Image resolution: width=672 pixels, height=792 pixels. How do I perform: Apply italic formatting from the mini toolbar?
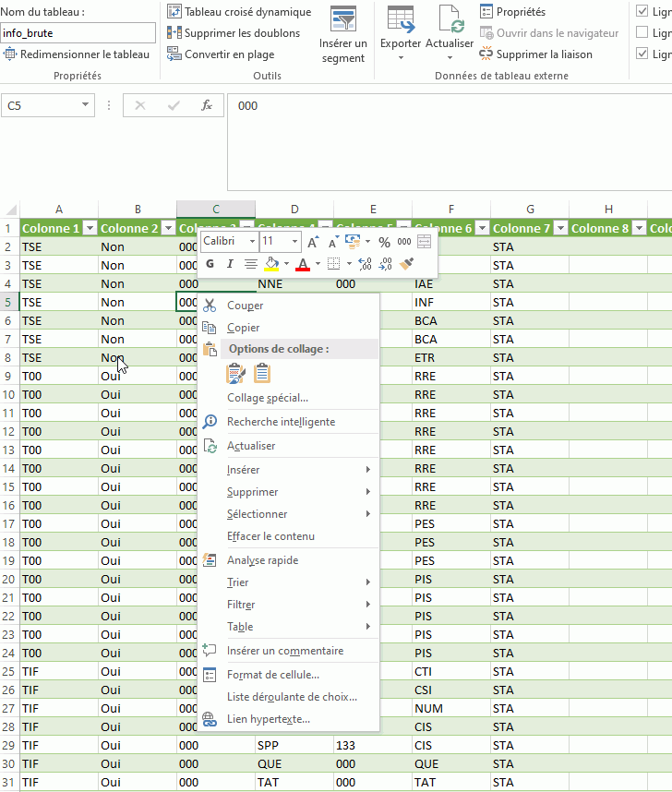click(x=230, y=264)
